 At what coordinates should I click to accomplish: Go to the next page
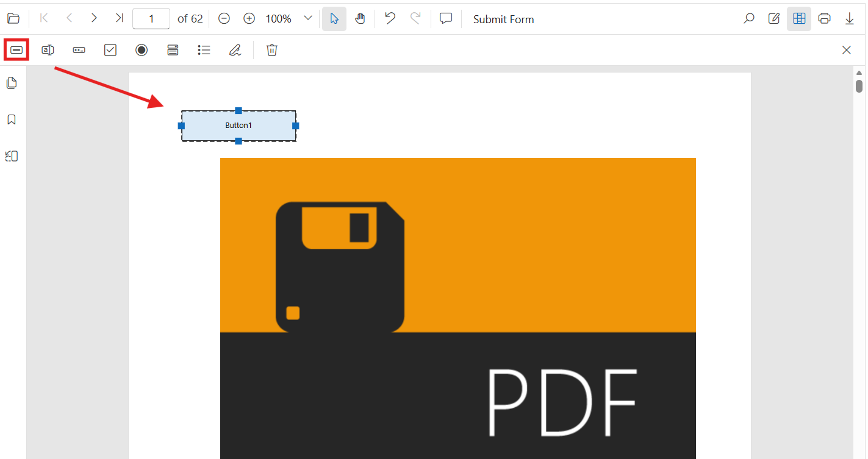(94, 18)
